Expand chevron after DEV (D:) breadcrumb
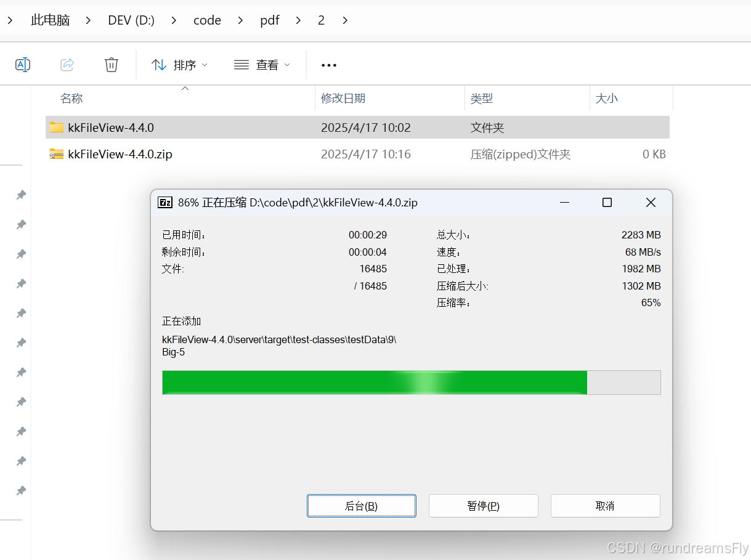 pos(174,20)
